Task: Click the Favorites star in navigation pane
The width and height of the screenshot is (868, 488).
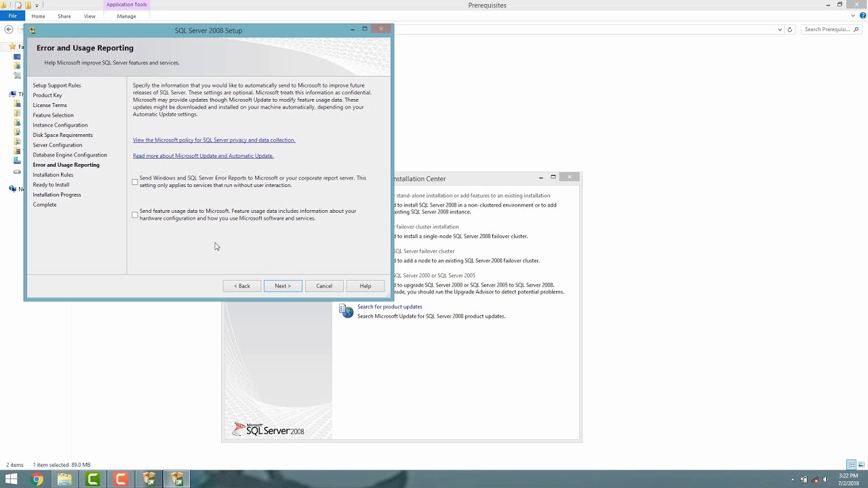Action: pos(12,47)
